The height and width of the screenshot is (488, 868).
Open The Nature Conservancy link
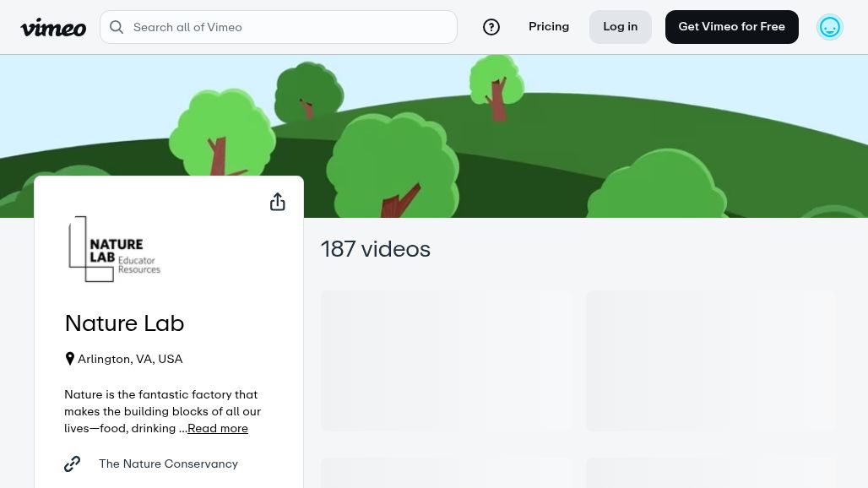point(168,464)
